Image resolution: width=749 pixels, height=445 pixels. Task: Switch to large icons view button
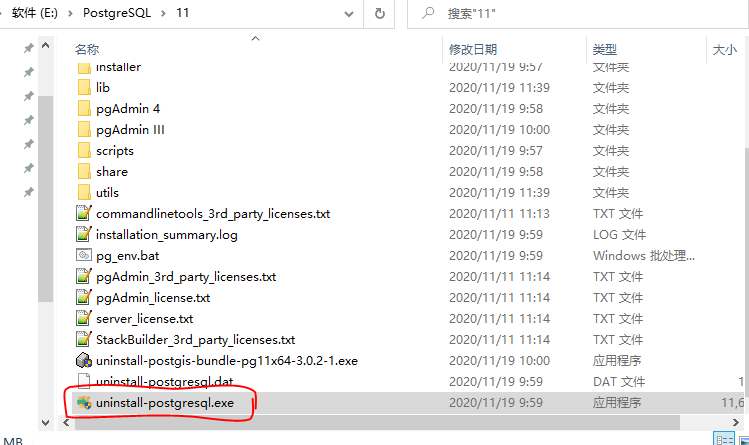click(741, 439)
